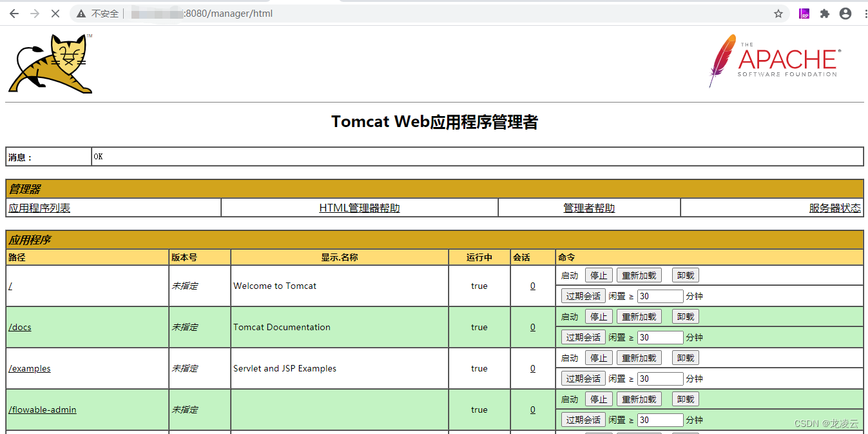Open session count 0 for /docs
The width and height of the screenshot is (868, 434).
click(533, 327)
